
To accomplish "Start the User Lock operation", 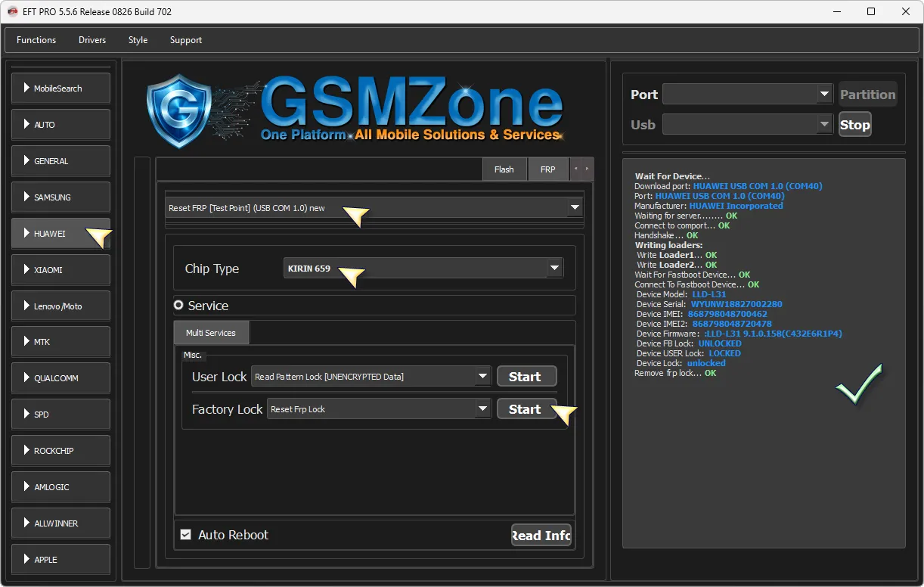I will click(526, 377).
